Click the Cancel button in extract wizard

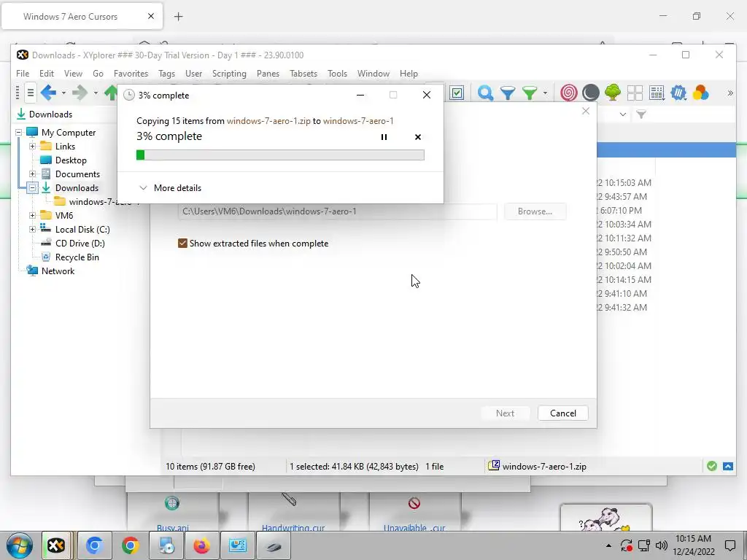[x=562, y=413]
